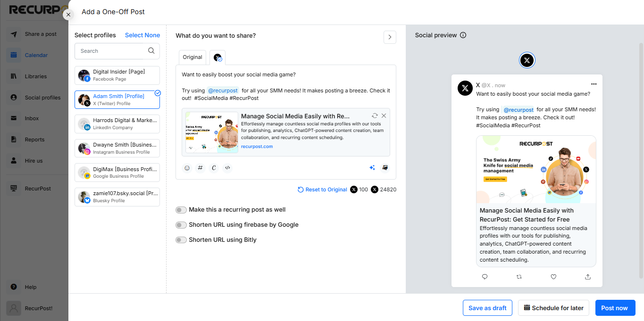
Task: Click Post now button
Action: point(614,308)
